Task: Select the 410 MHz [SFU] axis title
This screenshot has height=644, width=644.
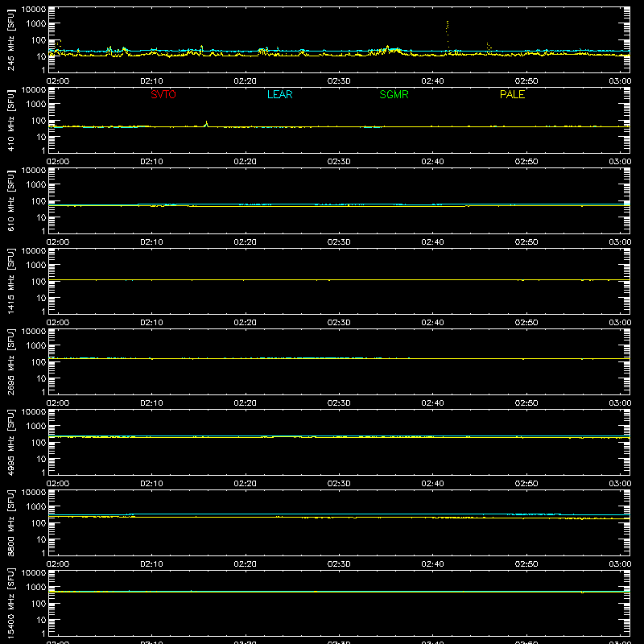Action: click(10, 120)
